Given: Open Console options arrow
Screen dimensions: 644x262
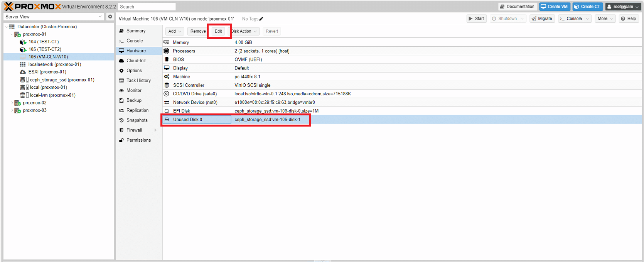Looking at the screenshot, I should 588,19.
